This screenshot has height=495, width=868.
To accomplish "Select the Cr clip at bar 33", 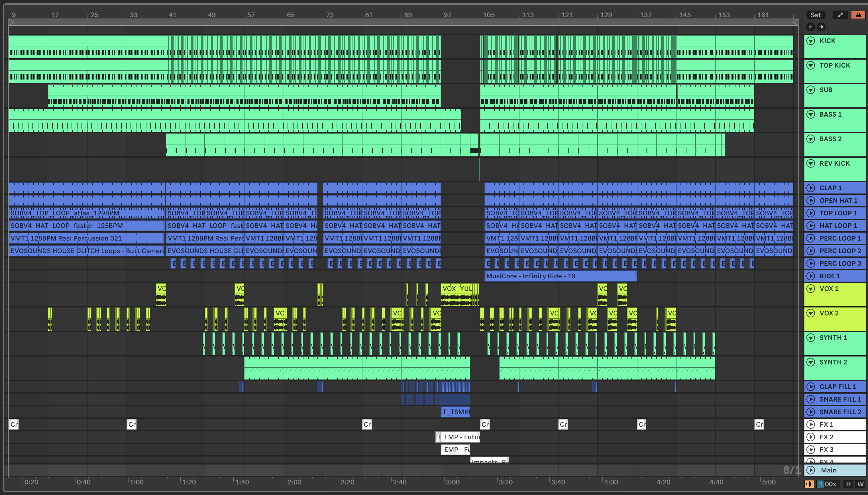I will pos(132,424).
